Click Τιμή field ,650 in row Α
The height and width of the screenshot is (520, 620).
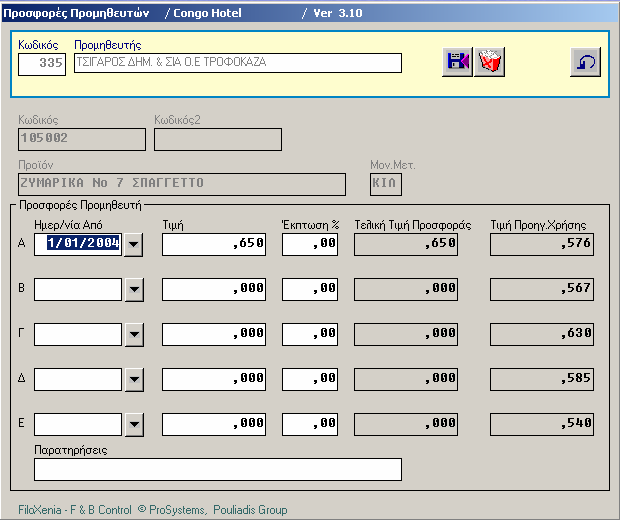click(x=214, y=244)
